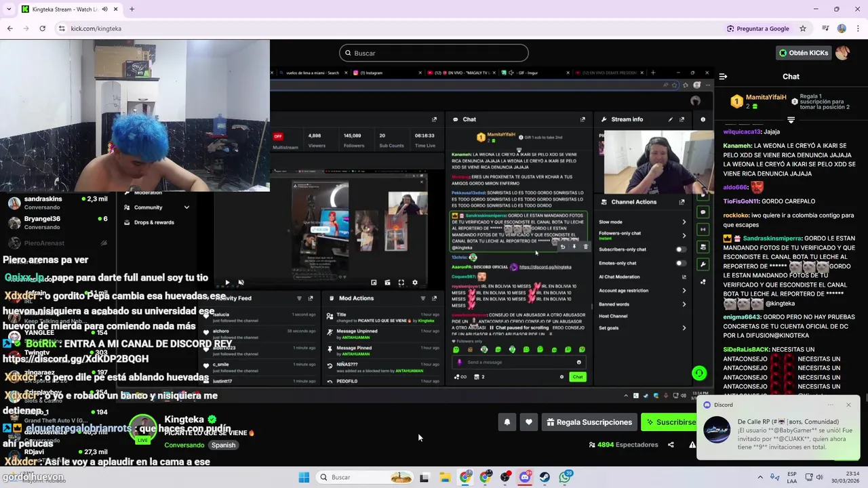
Task: Click the green Suscribirse button
Action: 670,422
